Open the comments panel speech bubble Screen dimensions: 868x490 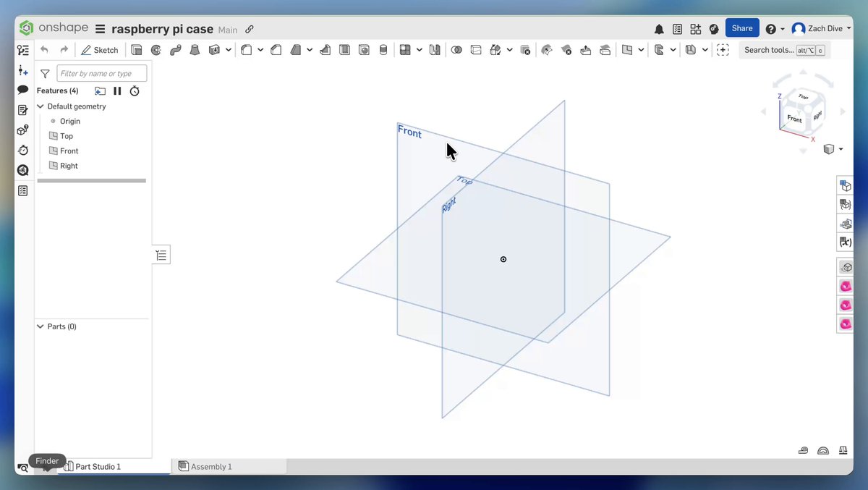point(23,90)
